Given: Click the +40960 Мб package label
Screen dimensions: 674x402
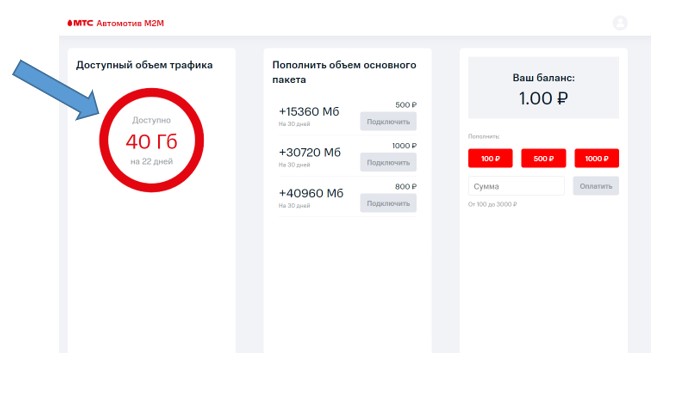Looking at the screenshot, I should click(309, 193).
